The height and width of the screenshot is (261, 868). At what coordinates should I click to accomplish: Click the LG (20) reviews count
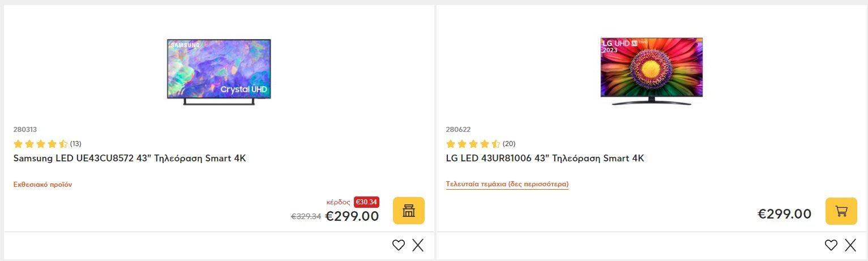coord(509,144)
